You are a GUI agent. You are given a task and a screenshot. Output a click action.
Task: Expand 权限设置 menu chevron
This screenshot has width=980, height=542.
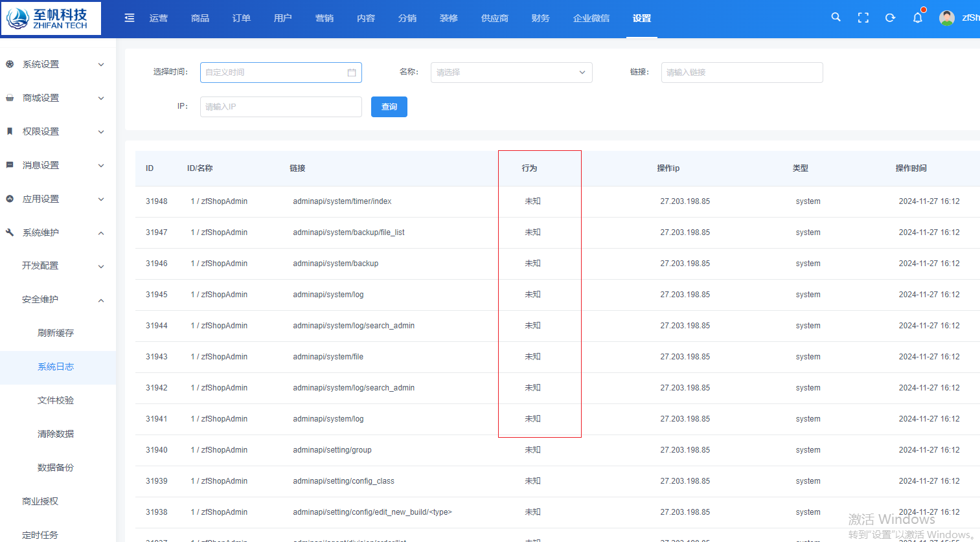(101, 132)
